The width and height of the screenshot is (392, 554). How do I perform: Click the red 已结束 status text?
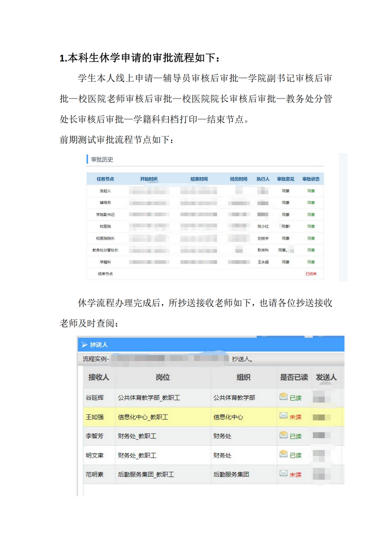point(311,274)
